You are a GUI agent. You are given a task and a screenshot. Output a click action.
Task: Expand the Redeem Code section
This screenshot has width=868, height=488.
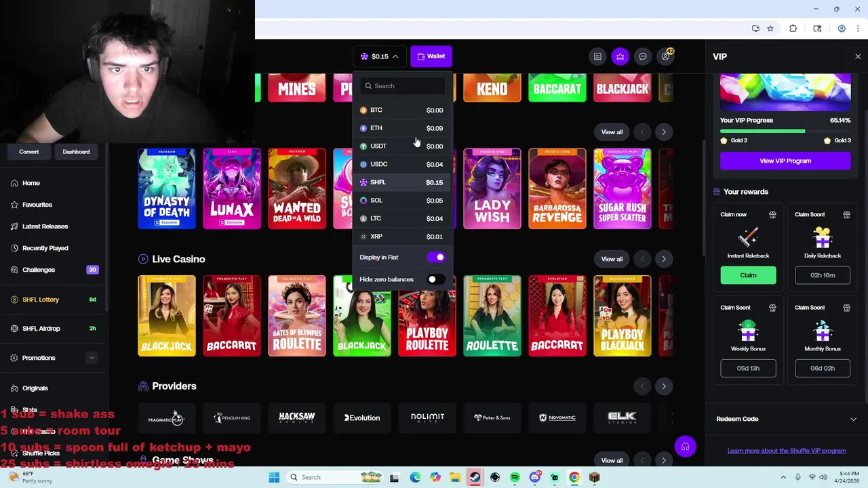(x=853, y=419)
